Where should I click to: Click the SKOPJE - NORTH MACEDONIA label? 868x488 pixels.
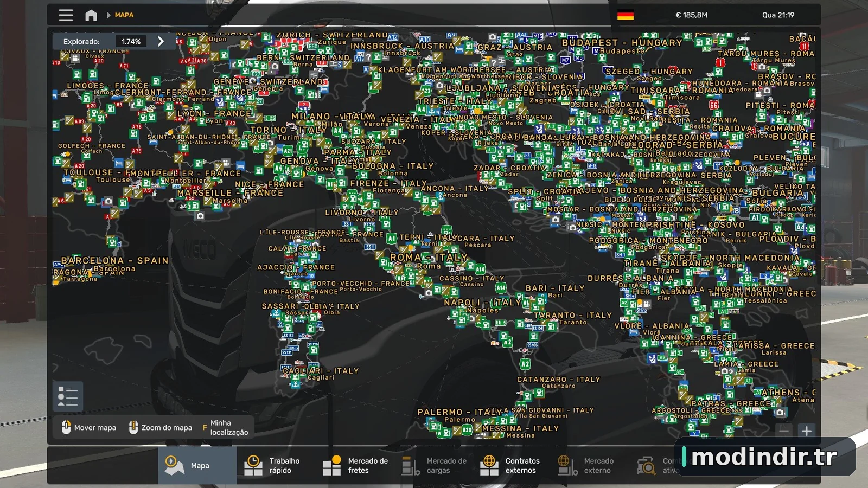(730, 258)
